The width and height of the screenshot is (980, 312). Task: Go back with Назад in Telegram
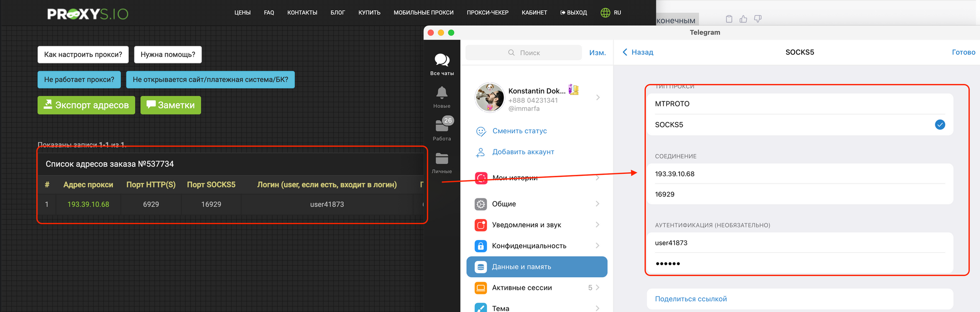pos(638,52)
